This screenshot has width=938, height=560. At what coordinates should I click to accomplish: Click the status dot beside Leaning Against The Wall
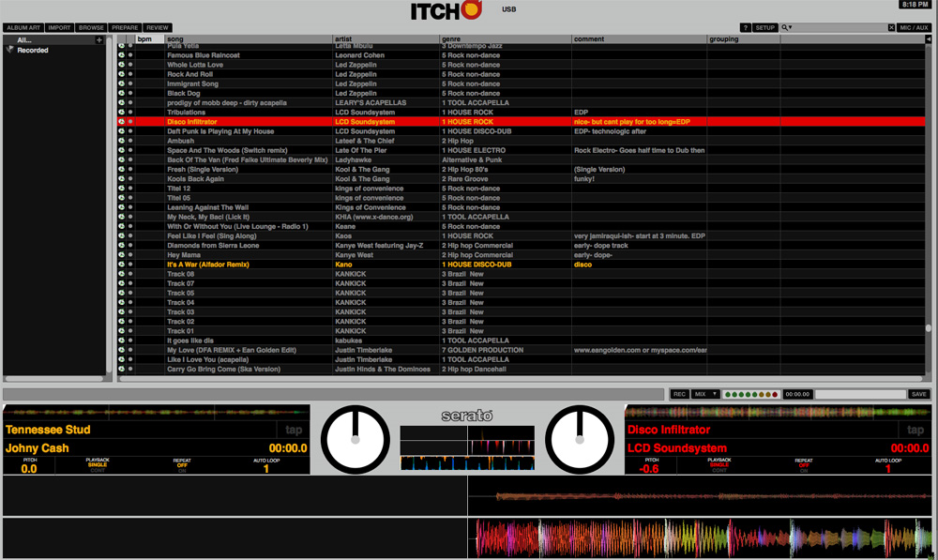coord(130,207)
